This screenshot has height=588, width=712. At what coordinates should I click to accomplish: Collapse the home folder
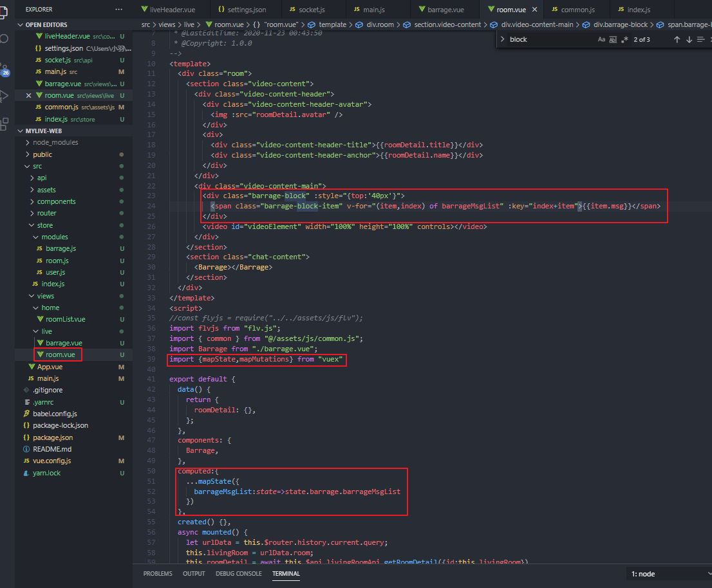click(50, 308)
